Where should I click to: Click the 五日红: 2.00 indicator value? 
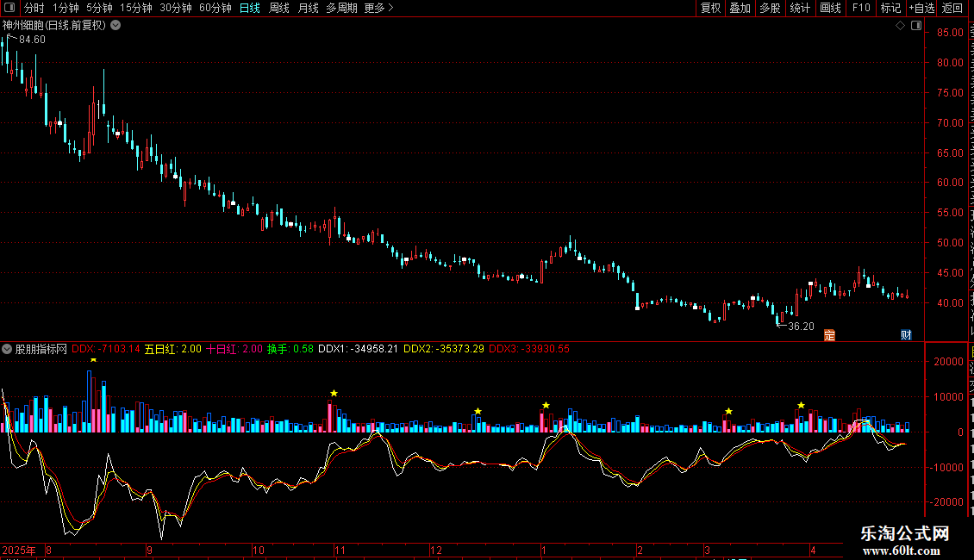tap(172, 349)
